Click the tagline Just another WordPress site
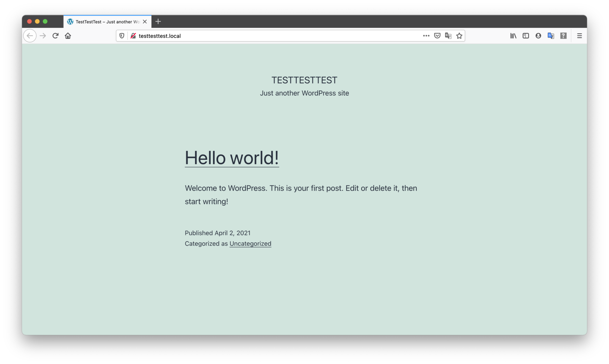609x364 pixels. point(304,93)
